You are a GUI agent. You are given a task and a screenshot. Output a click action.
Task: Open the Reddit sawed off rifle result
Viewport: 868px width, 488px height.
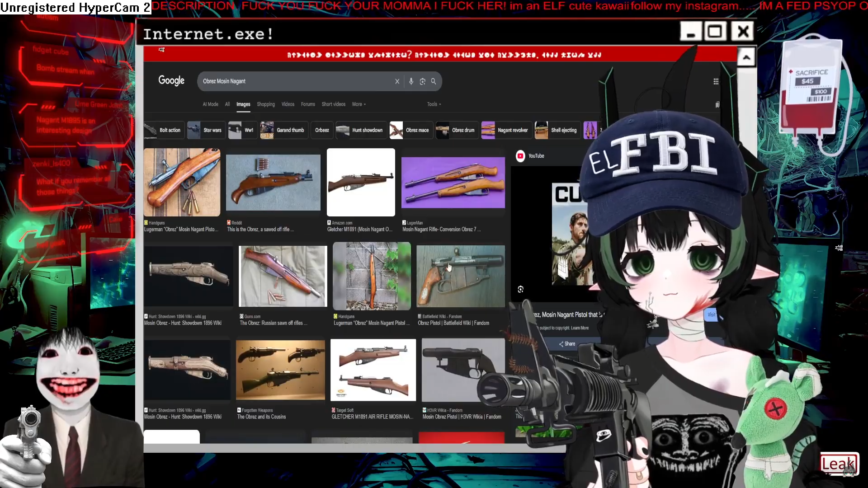pyautogui.click(x=273, y=183)
